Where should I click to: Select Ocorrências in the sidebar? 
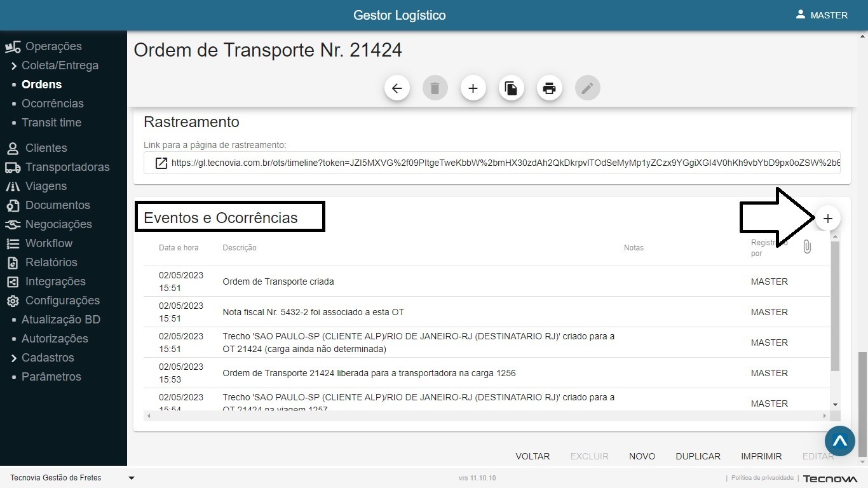(x=53, y=104)
